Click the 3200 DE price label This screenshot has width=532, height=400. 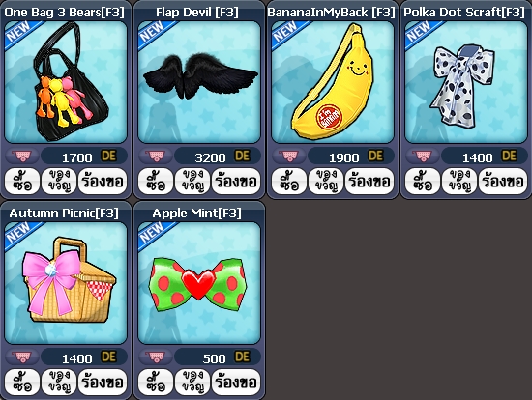click(218, 157)
